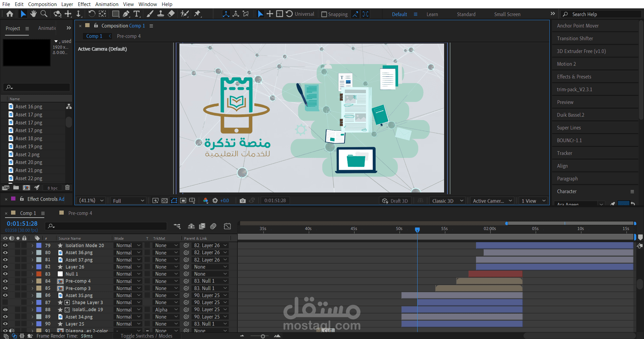Open the Composition menu
The height and width of the screenshot is (339, 644).
click(x=42, y=4)
